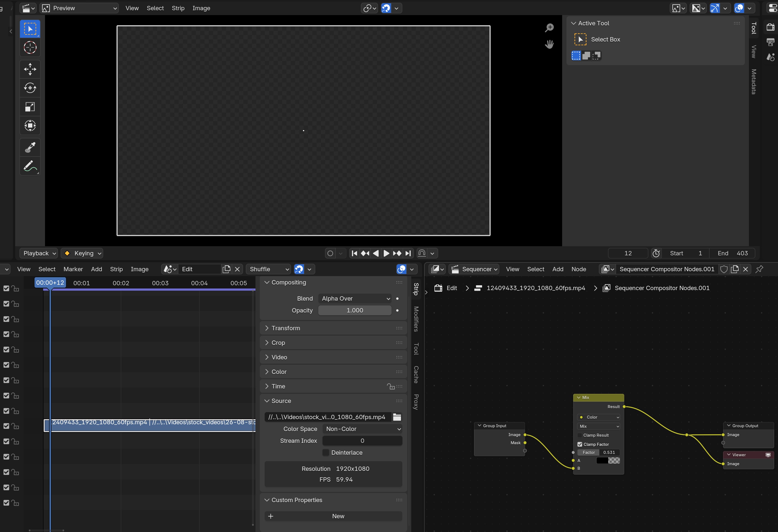778x532 pixels.
Task: Select the mp4 video strip in timeline
Action: (x=150, y=426)
